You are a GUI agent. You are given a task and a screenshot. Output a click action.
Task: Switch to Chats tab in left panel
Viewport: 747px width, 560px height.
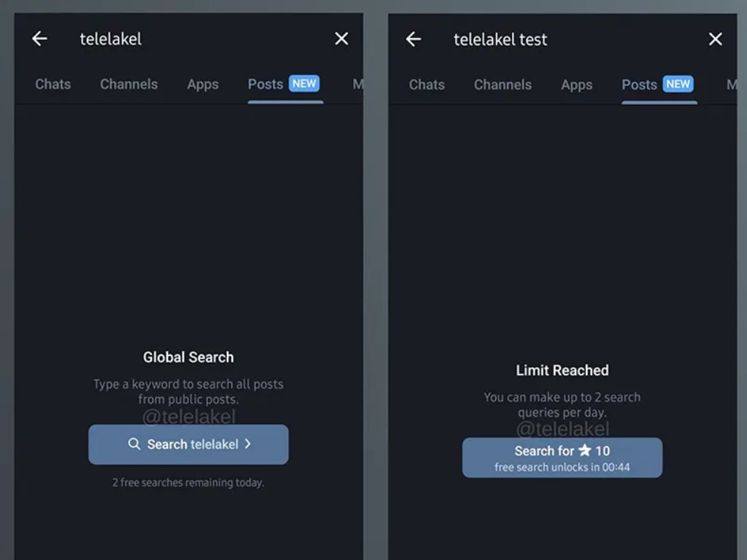53,84
